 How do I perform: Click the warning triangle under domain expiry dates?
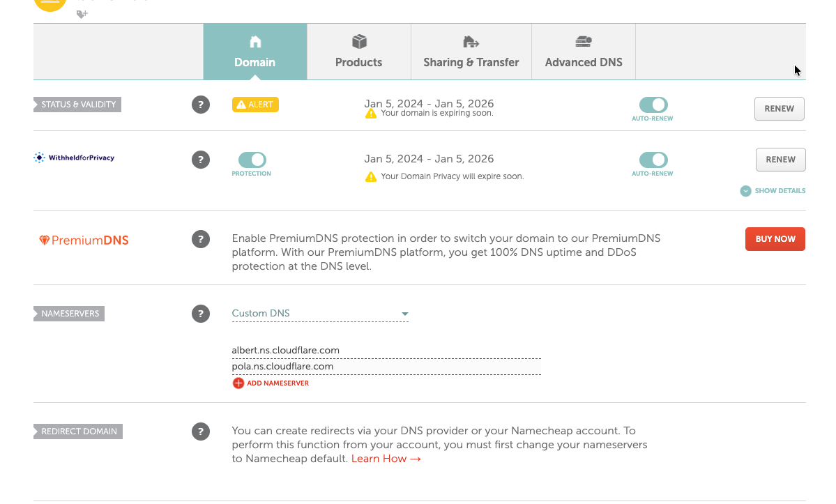371,113
